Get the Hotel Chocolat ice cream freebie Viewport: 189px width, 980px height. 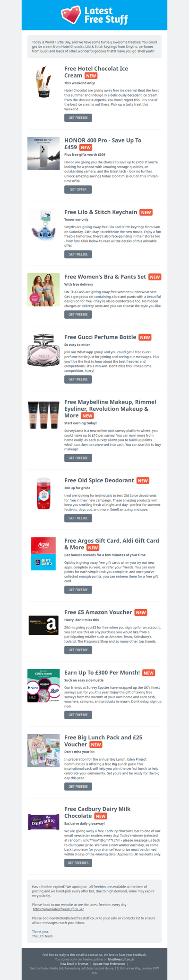[x=78, y=117]
